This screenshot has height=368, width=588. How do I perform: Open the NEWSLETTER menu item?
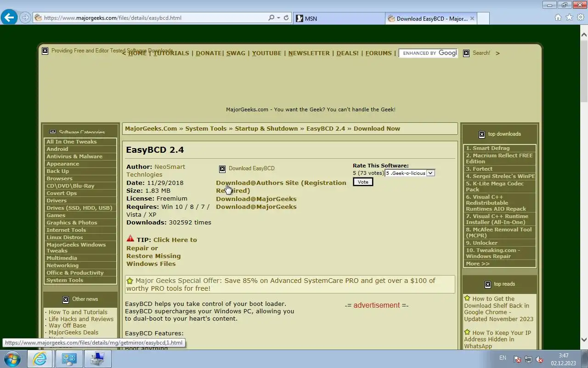(x=309, y=53)
